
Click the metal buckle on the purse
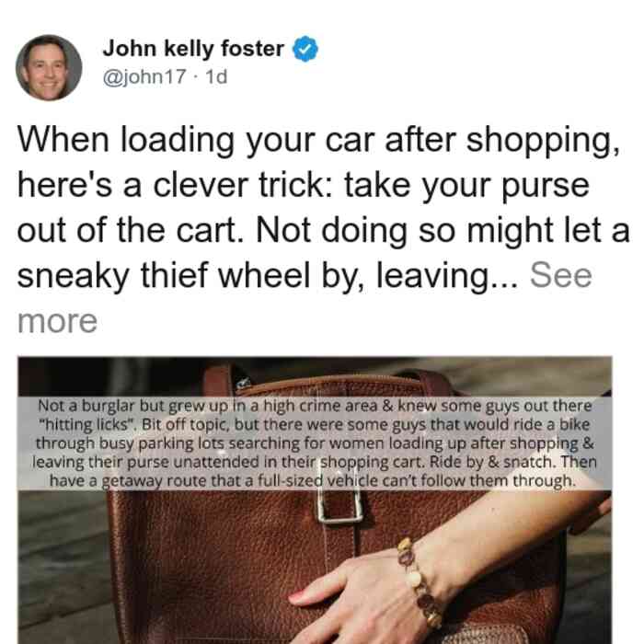click(340, 506)
